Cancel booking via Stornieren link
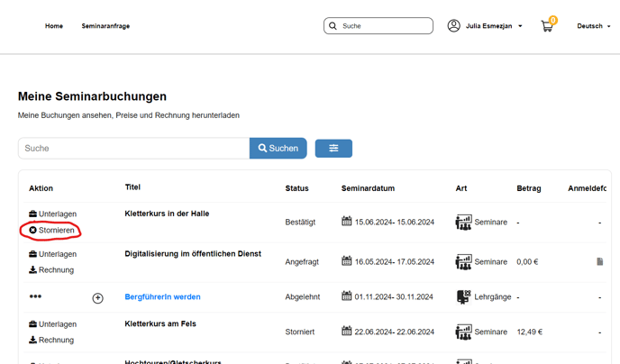620x364 pixels. (51, 231)
